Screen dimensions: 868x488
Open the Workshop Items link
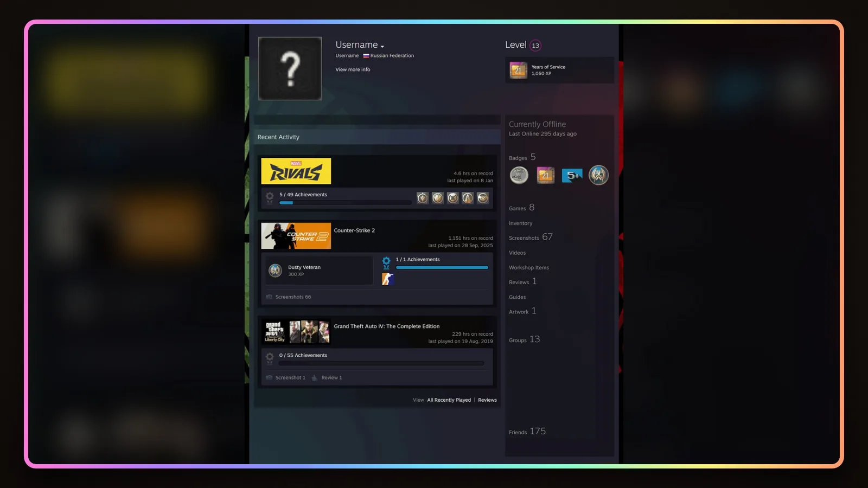point(529,268)
